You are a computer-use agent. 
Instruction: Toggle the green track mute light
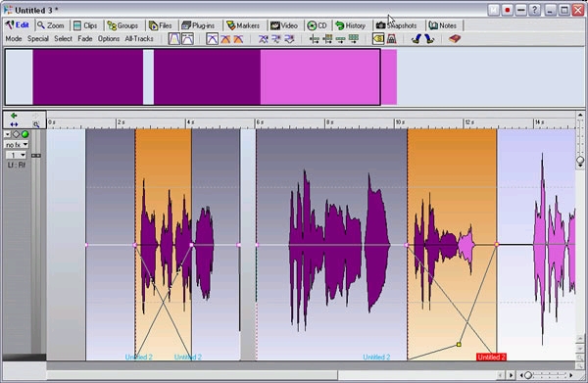coord(25,134)
